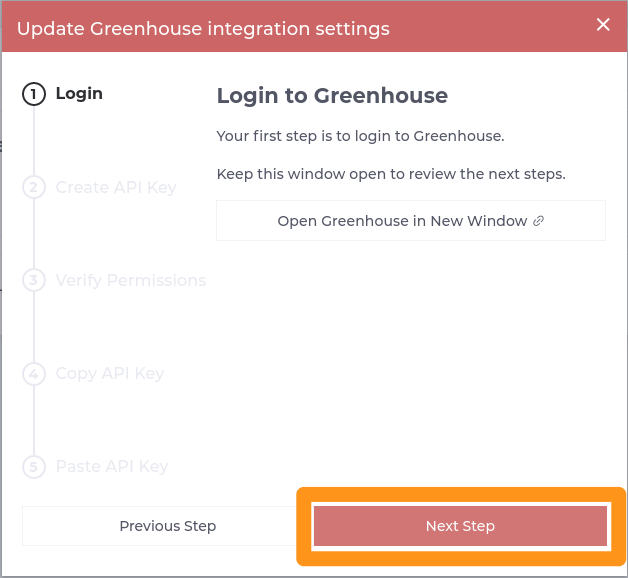The image size is (628, 578).
Task: Click the Login to Greenhouse heading
Action: point(332,96)
